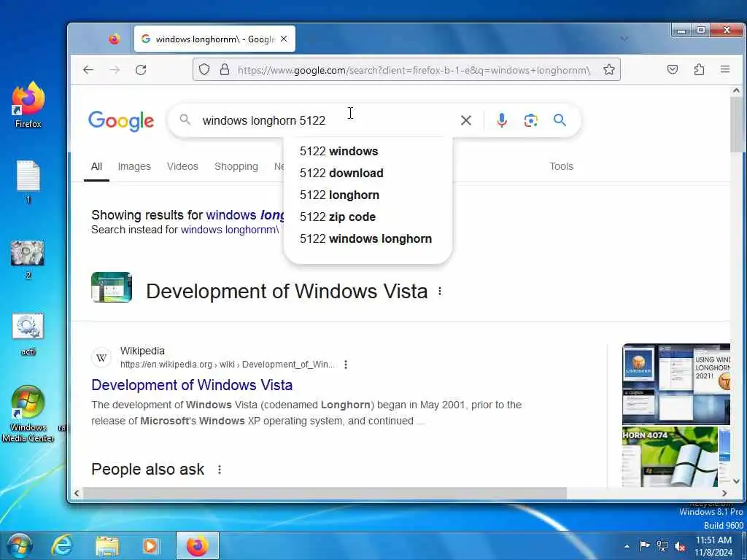Click the padlock site info icon
Viewport: 747px width, 560px height.
225,69
